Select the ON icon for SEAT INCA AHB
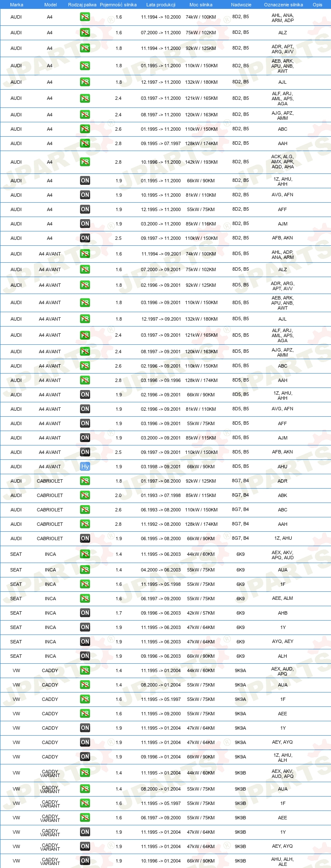This screenshot has height=868, width=331. (85, 613)
